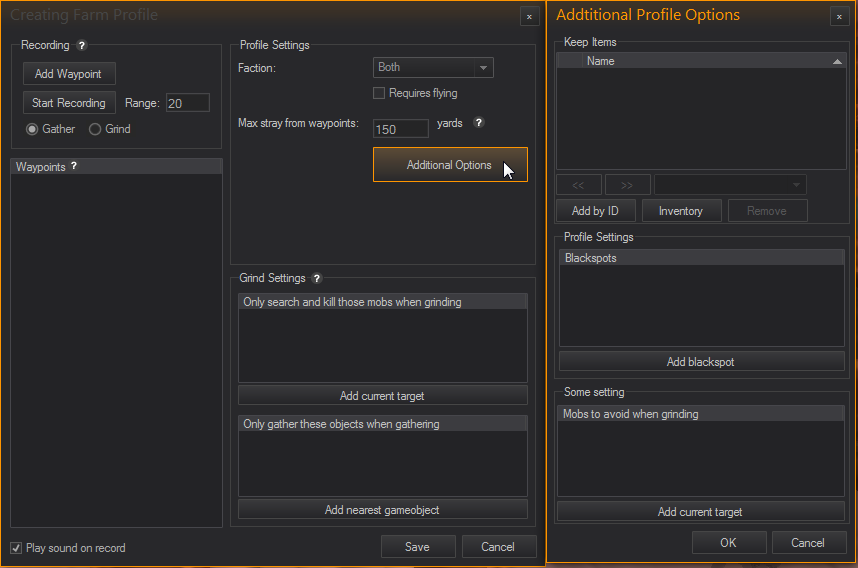Enable the Requires flying checkbox
The width and height of the screenshot is (858, 568).
(379, 94)
